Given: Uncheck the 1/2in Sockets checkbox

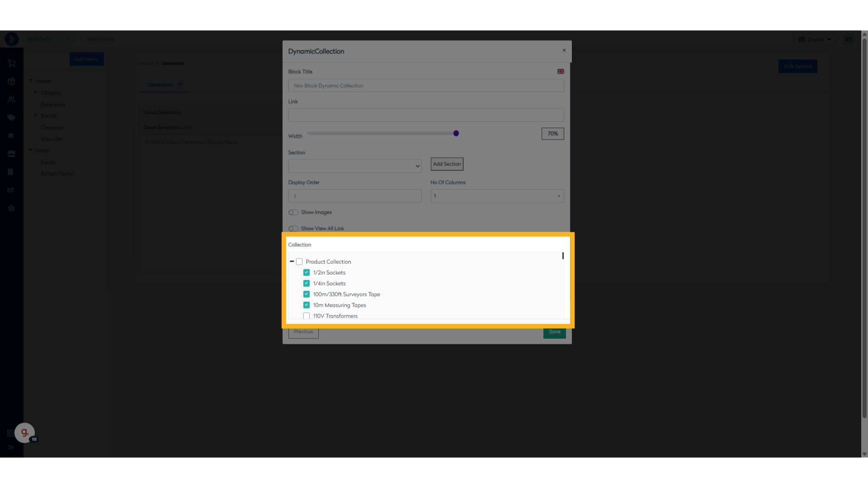Looking at the screenshot, I should [307, 272].
